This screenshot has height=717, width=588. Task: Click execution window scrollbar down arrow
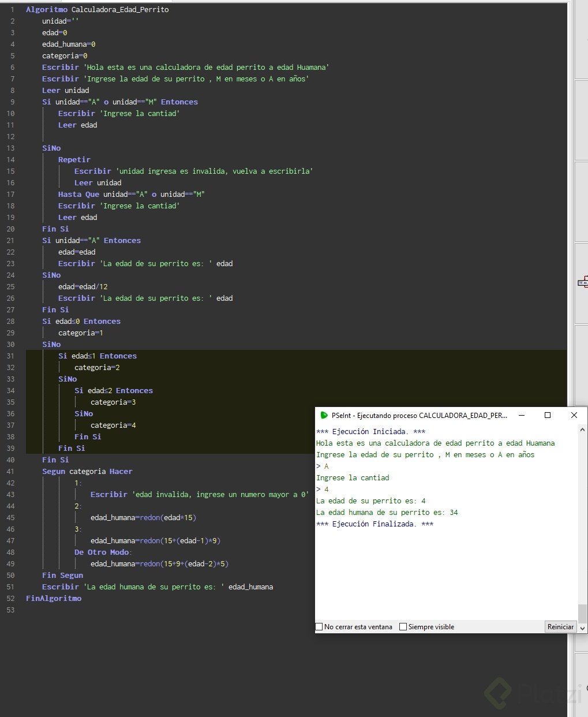point(582,628)
